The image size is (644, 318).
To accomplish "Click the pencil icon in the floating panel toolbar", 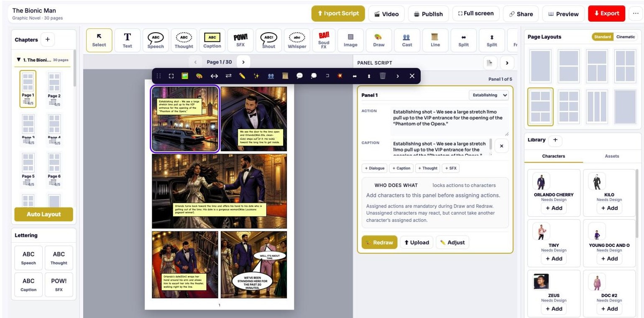I will [242, 76].
